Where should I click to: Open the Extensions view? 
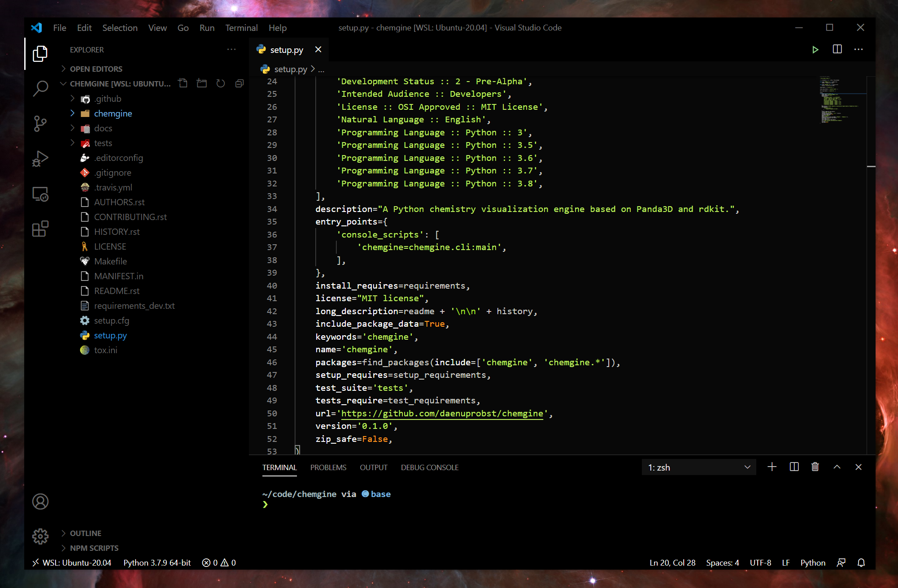pyautogui.click(x=40, y=229)
